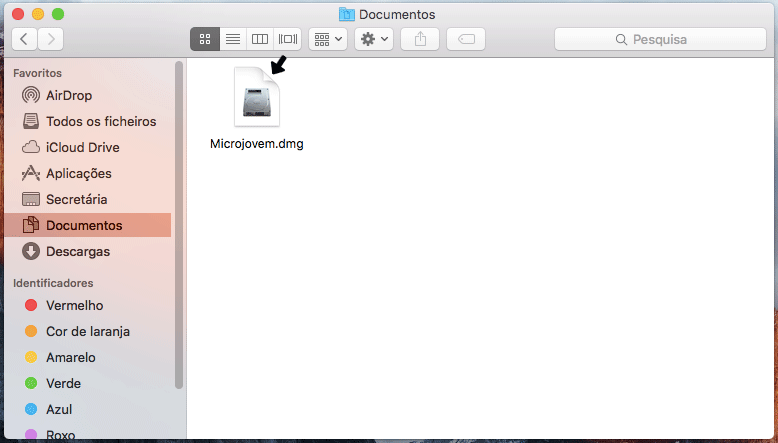
Task: Select Documentos in the sidebar
Action: coord(88,225)
